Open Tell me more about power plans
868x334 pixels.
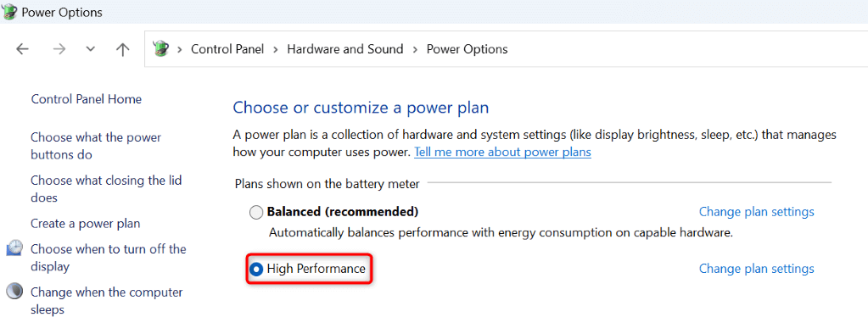502,152
